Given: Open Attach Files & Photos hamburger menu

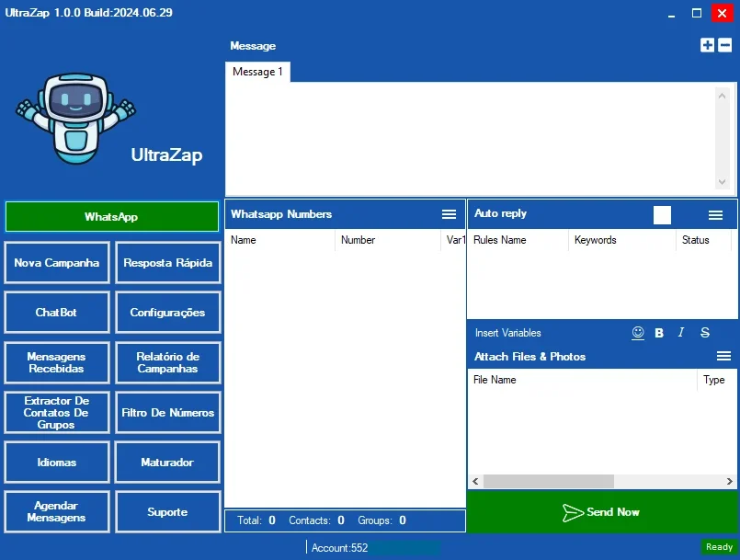Looking at the screenshot, I should [723, 356].
